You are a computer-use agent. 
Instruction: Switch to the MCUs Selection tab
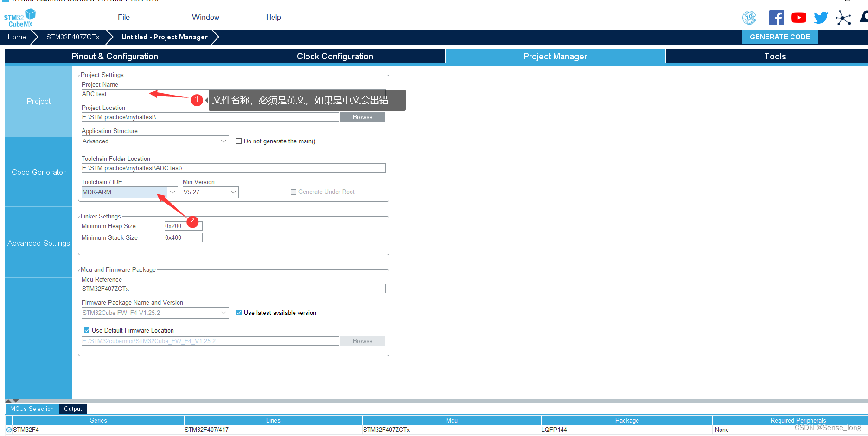coord(32,409)
